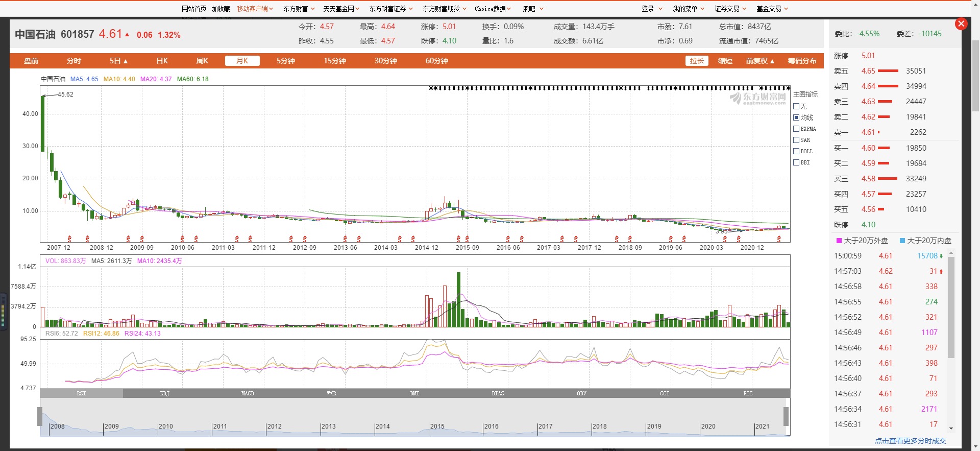Image resolution: width=980 pixels, height=451 pixels.
Task: Select the 月K monthly chart tab
Action: click(242, 61)
